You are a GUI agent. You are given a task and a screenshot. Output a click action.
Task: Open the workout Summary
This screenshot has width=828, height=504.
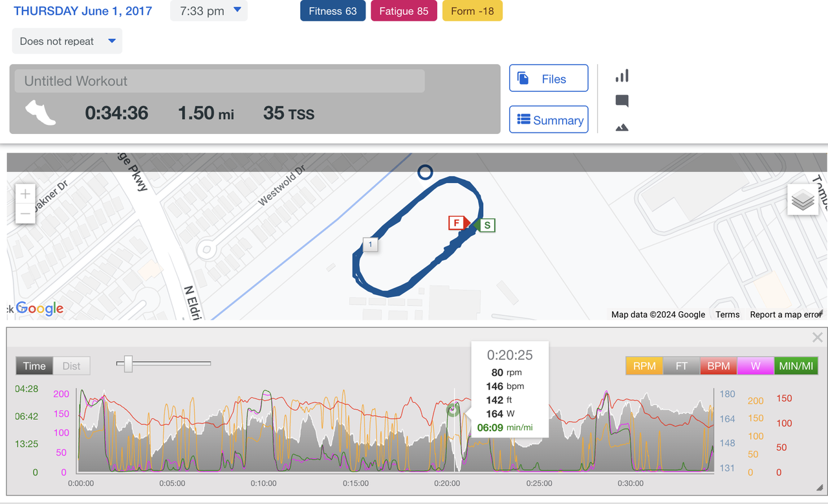click(549, 120)
